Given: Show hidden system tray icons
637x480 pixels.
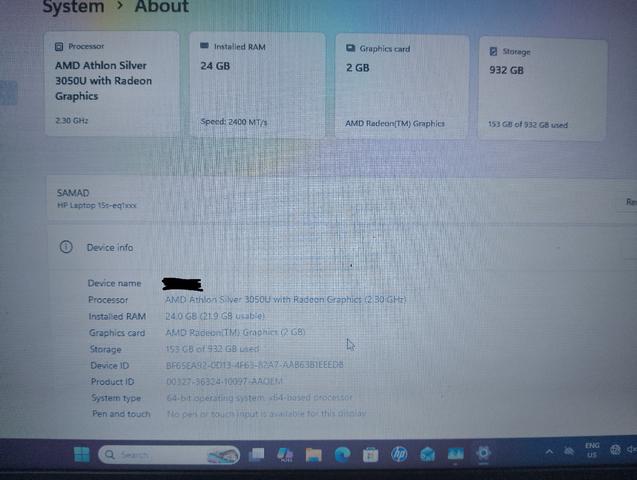Looking at the screenshot, I should pos(549,451).
